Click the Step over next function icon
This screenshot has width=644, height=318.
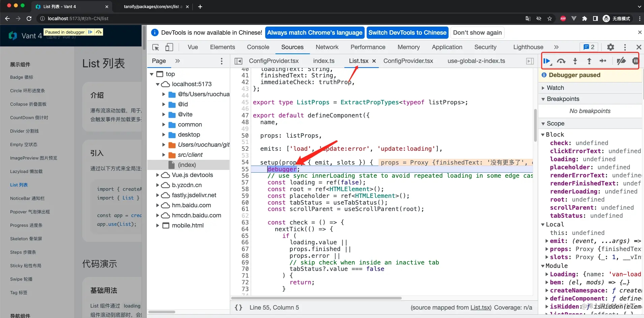tap(561, 61)
